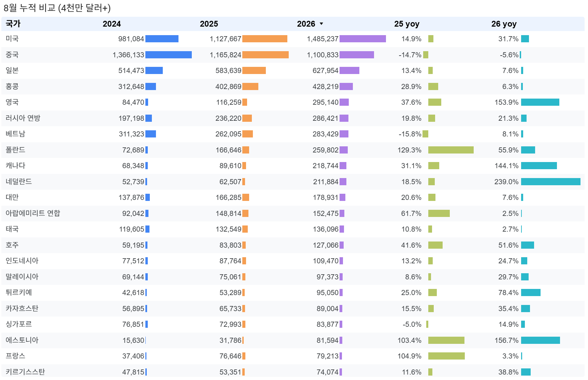The image size is (588, 380).
Task: Click the 26 yoy value 78.4%
Action: coord(508,293)
